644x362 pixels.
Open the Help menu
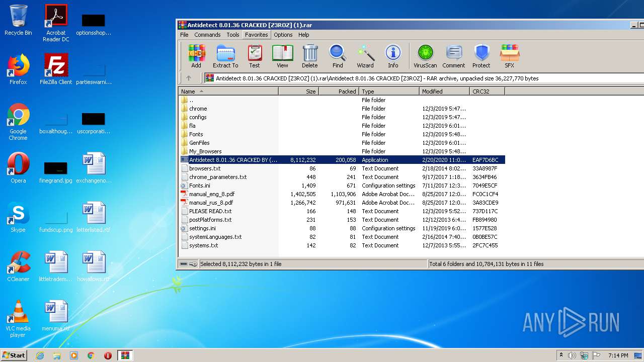point(304,35)
